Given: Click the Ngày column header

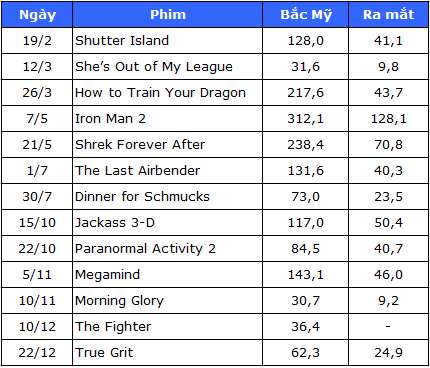Looking at the screenshot, I should click(37, 15).
